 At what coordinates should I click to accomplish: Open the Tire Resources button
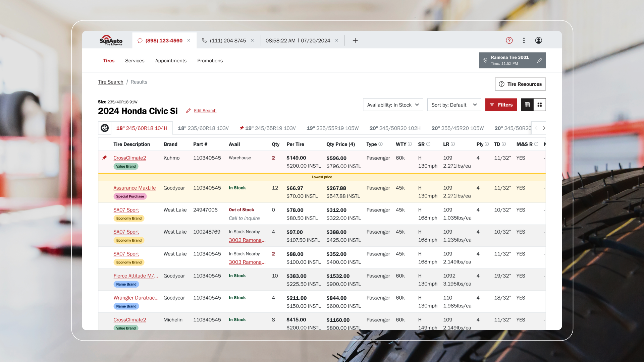tap(520, 84)
